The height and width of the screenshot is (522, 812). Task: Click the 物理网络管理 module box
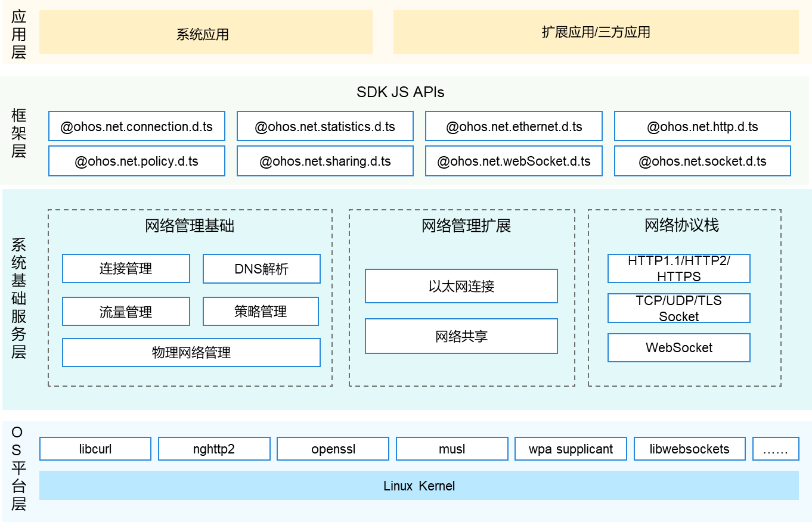point(191,353)
